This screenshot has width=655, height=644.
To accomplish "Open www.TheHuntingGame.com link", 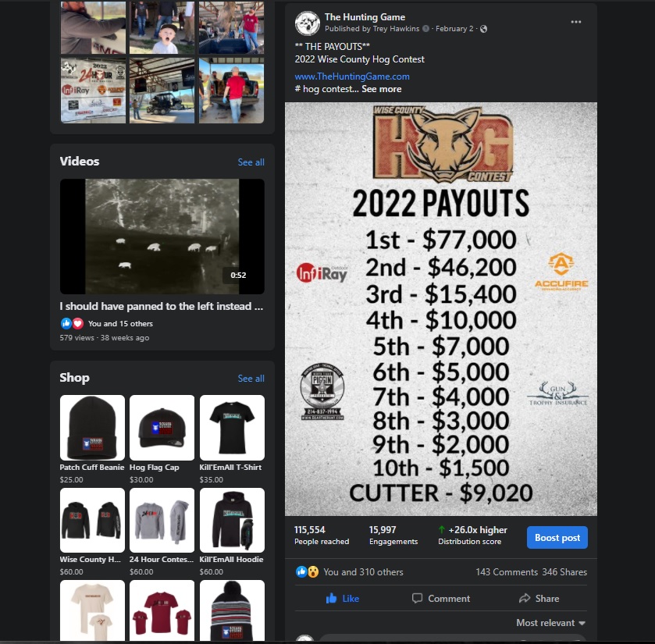I will click(352, 76).
